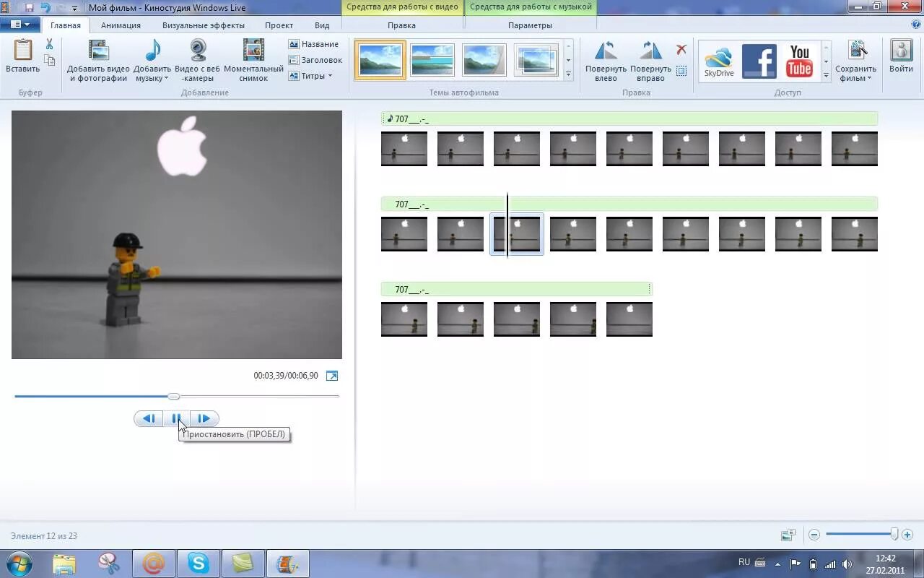Screen dimensions: 924x578
Task: Click the Help question mark icon
Action: [916, 25]
